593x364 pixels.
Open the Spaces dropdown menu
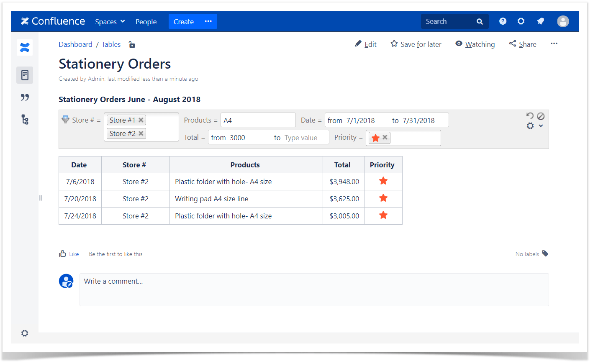coord(110,21)
